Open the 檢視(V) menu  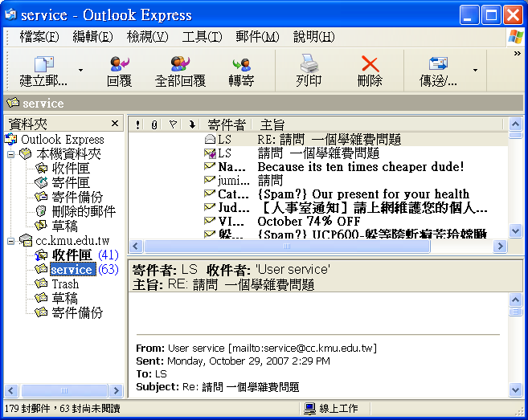(x=147, y=36)
